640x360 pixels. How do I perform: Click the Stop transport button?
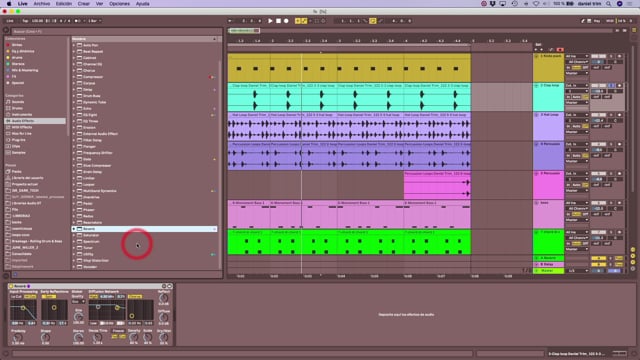pyautogui.click(x=278, y=21)
